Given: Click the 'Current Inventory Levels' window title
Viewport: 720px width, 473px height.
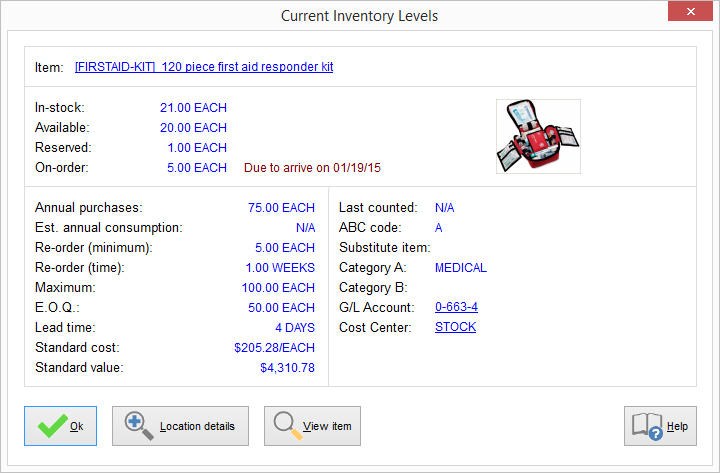Looking at the screenshot, I should (x=360, y=16).
